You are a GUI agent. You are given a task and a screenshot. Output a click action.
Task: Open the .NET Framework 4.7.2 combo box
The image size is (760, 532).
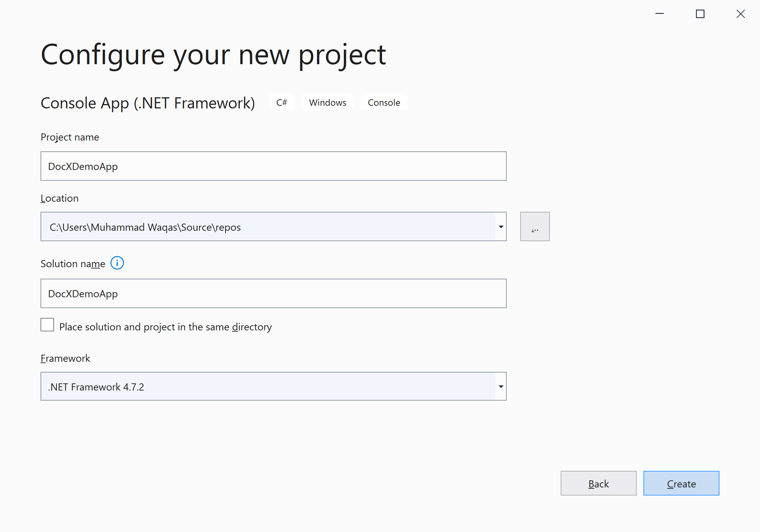tap(267, 386)
